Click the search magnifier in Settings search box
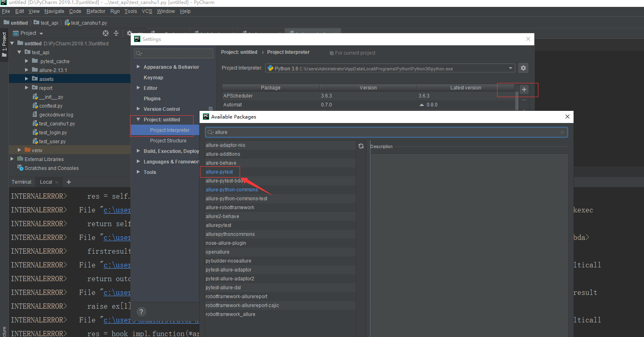Screen dimensions: 644x337 tap(139, 53)
